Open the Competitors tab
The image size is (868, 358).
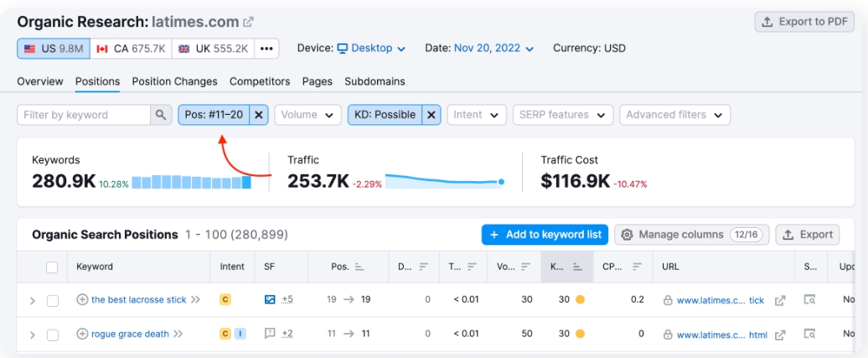260,81
